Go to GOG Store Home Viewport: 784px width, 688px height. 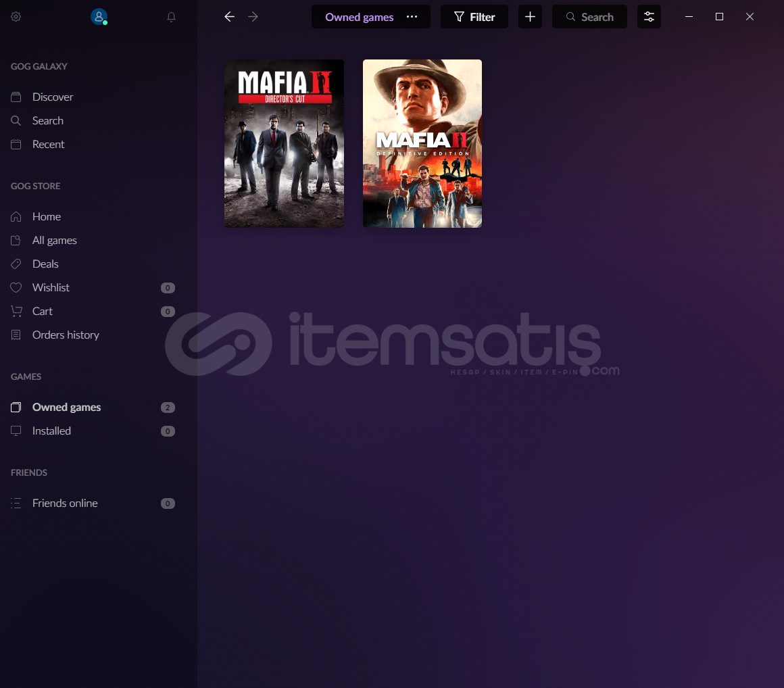pyautogui.click(x=47, y=216)
